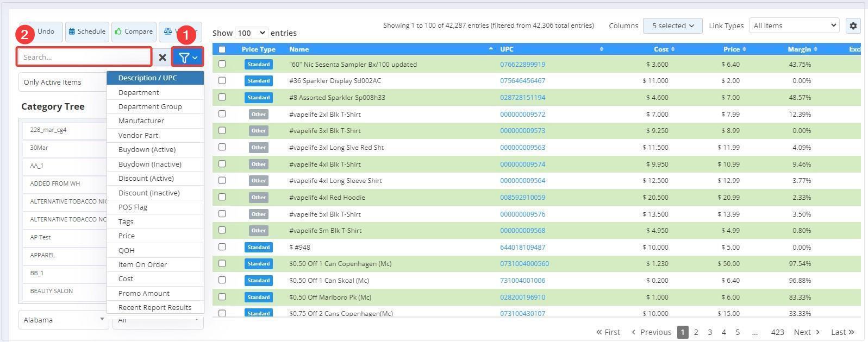
Task: Open UPC link 644018109487
Action: pos(522,247)
